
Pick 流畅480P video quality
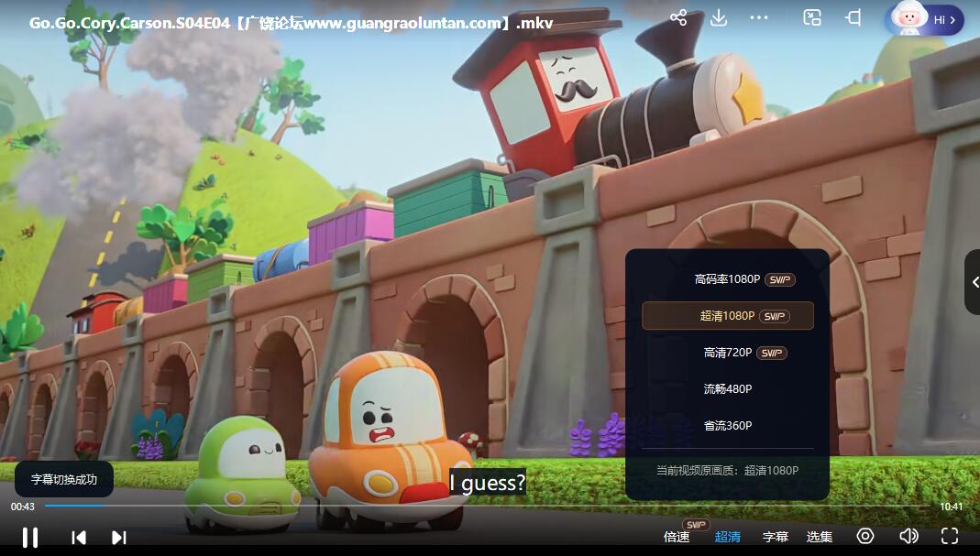coord(728,389)
